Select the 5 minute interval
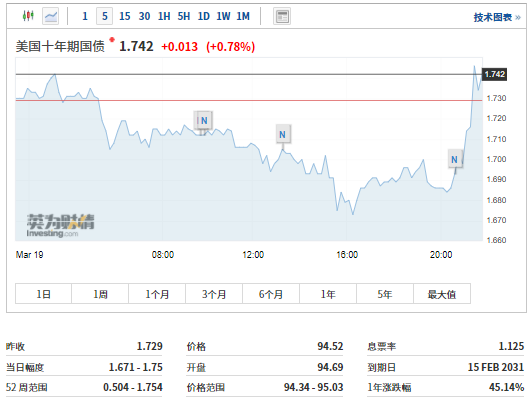530x404 pixels. coord(105,16)
